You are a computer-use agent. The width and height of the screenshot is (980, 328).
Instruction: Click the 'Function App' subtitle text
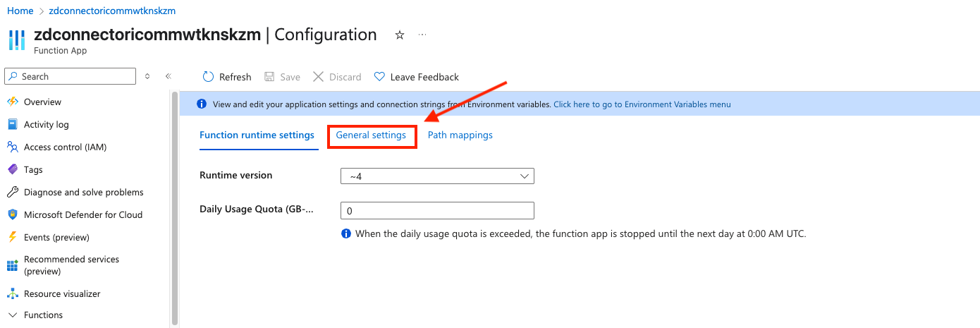pos(60,51)
